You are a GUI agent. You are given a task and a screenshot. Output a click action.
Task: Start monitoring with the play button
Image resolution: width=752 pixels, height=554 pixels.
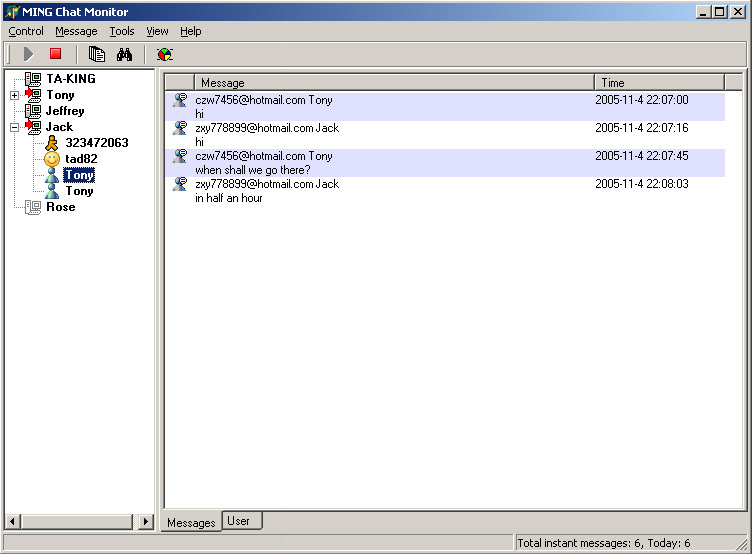coord(28,54)
